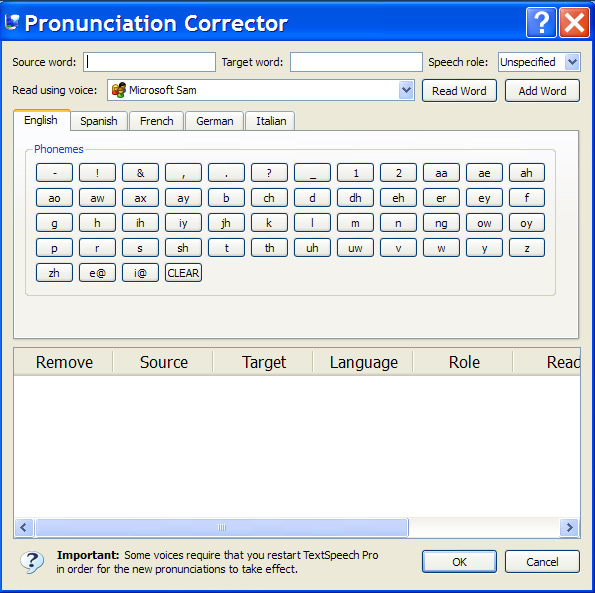This screenshot has width=595, height=593.
Task: Click the OK button
Action: (x=459, y=562)
